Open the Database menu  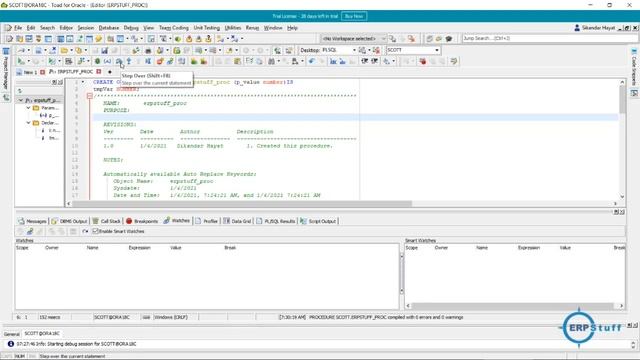(109, 28)
